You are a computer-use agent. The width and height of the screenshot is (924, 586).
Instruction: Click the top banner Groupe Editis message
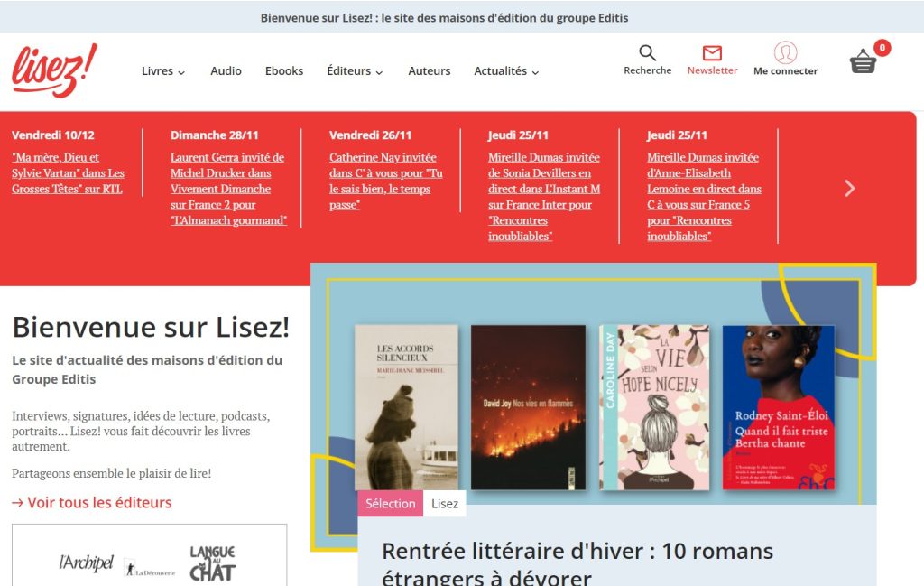(444, 18)
